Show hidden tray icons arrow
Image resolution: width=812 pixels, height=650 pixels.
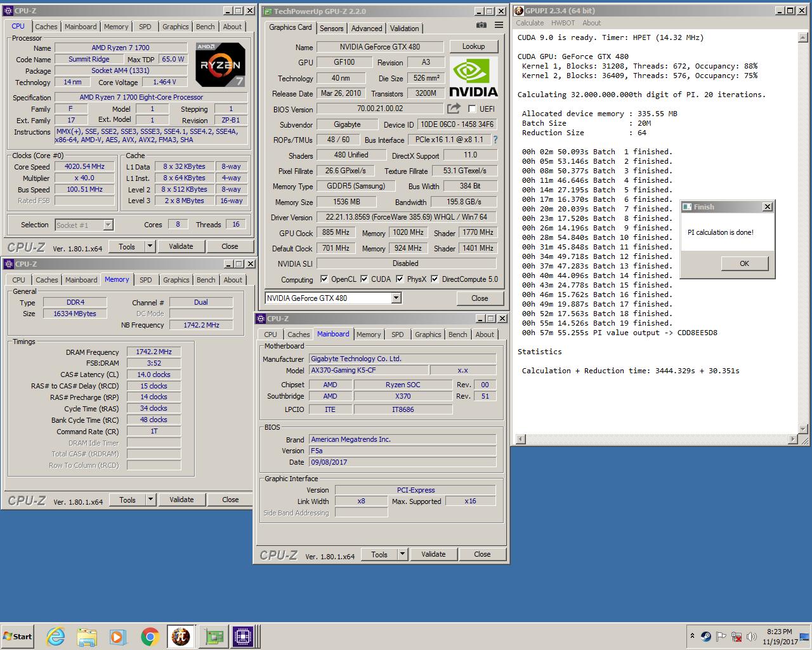tap(691, 635)
